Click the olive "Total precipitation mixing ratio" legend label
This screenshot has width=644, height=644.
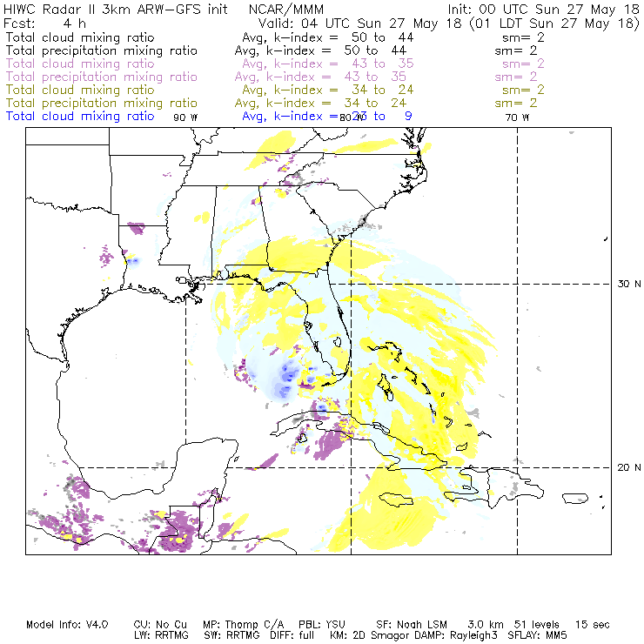point(102,104)
